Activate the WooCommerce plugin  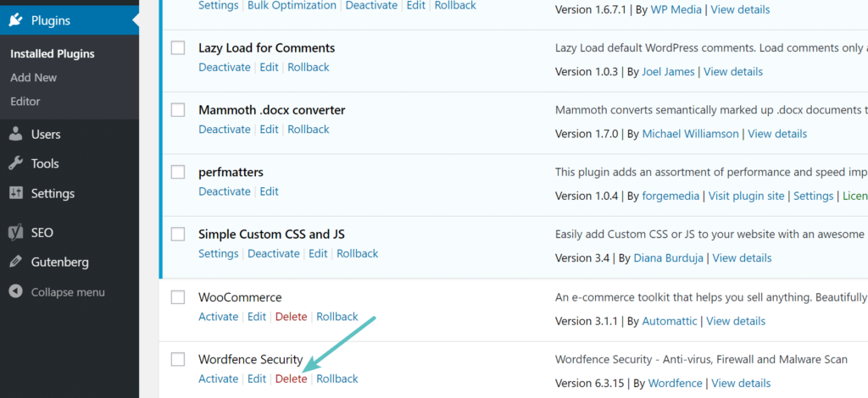point(218,317)
